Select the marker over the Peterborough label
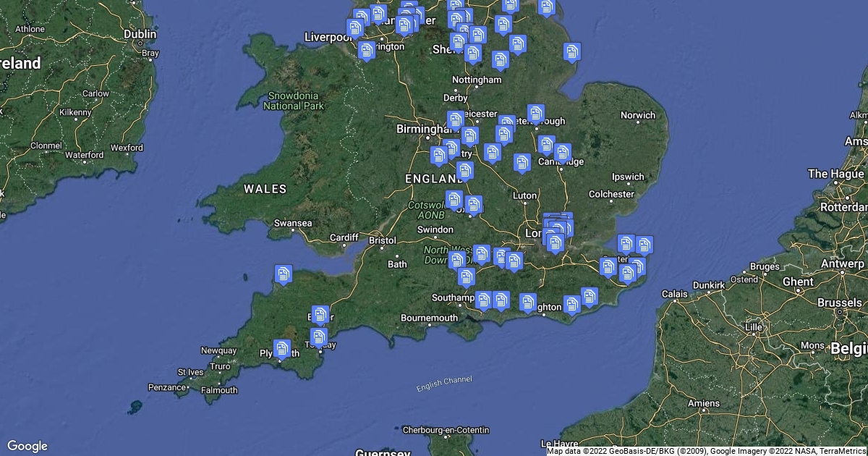Screen dimensions: 868x456 535,114
